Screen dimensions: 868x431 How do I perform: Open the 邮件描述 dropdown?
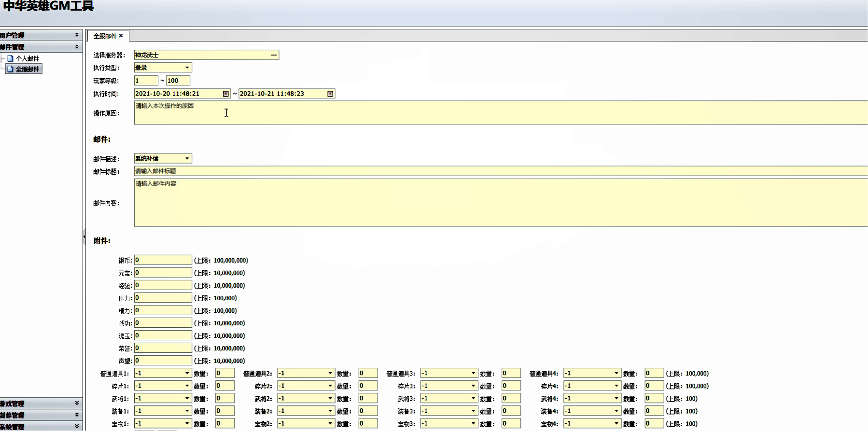187,158
